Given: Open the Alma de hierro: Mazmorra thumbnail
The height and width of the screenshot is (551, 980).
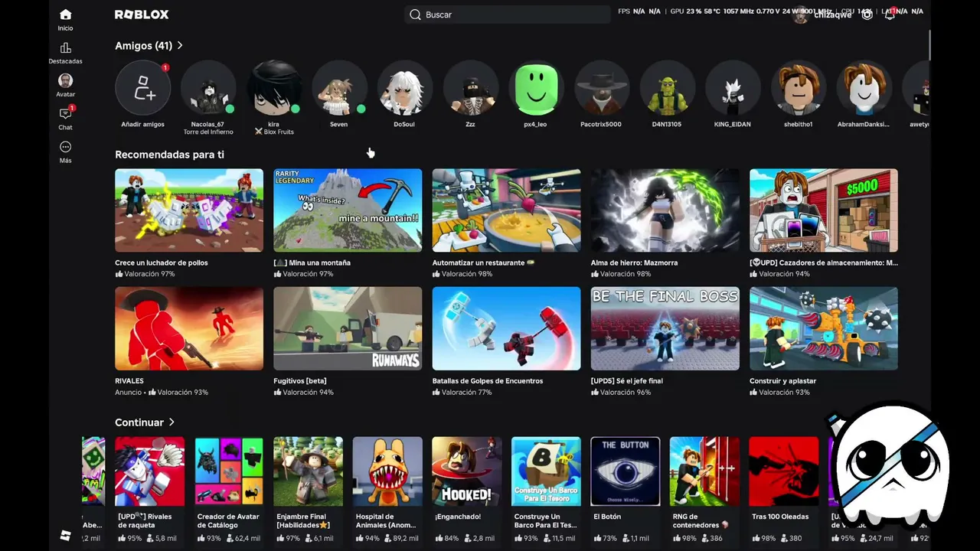Looking at the screenshot, I should click(665, 210).
